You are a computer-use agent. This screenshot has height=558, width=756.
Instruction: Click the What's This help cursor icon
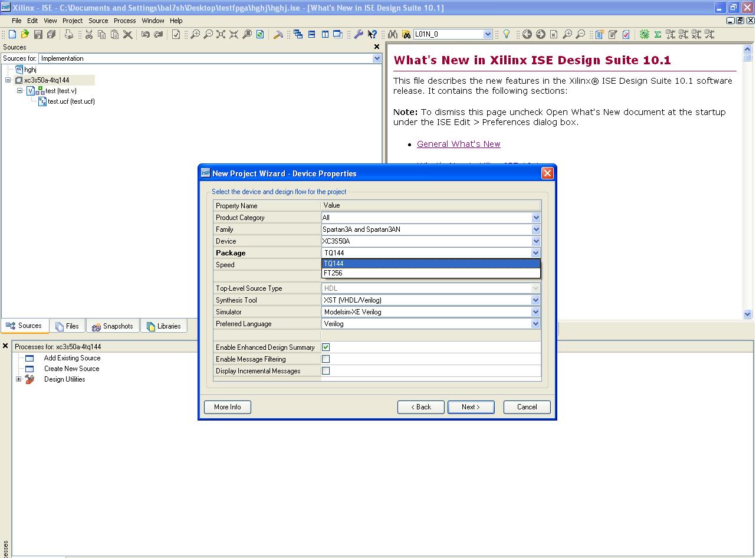point(372,34)
